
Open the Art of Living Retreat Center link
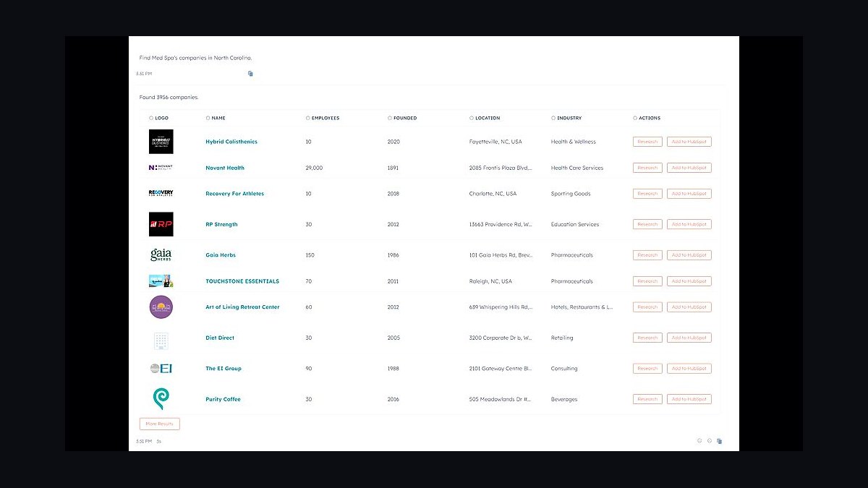[242, 307]
